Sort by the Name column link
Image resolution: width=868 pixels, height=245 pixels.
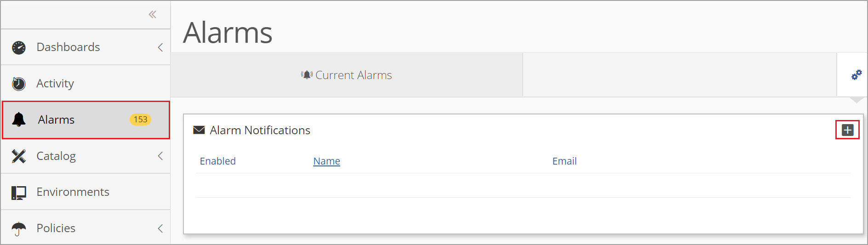(327, 161)
